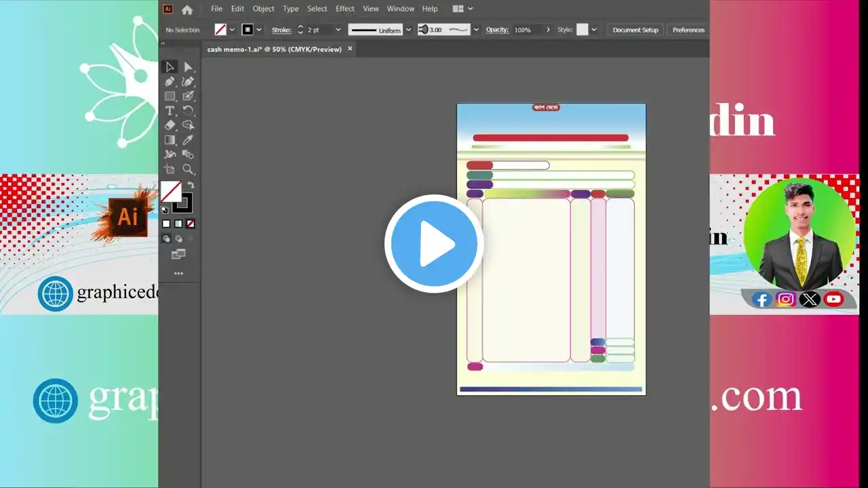This screenshot has width=868, height=488.
Task: Choose the Eraser tool
Action: [x=170, y=125]
